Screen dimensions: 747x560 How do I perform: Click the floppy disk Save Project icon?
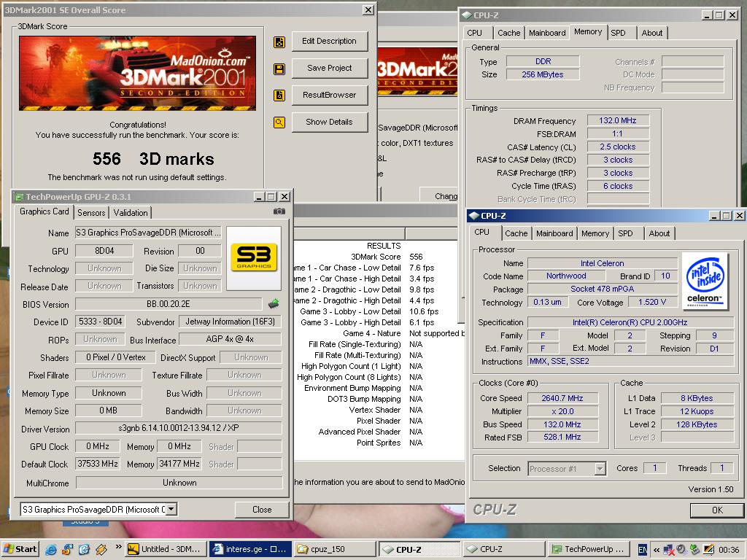pyautogui.click(x=279, y=69)
